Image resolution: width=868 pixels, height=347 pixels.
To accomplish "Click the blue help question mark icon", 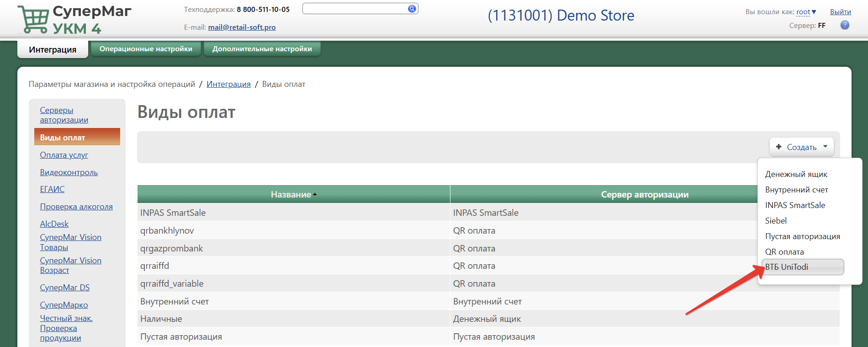I will 845,26.
